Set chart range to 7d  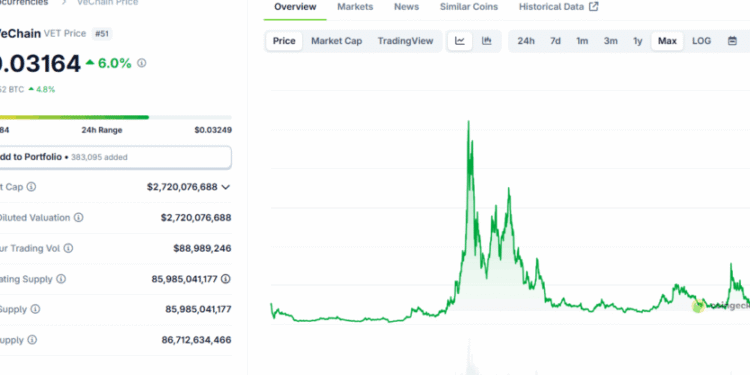pyautogui.click(x=555, y=41)
